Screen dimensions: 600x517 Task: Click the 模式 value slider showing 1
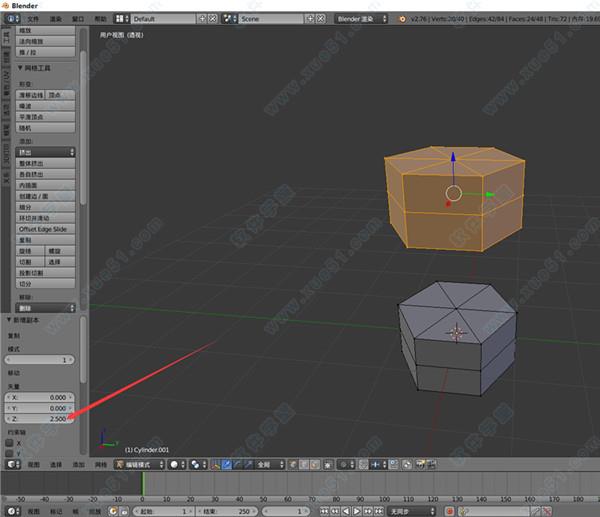pyautogui.click(x=39, y=360)
